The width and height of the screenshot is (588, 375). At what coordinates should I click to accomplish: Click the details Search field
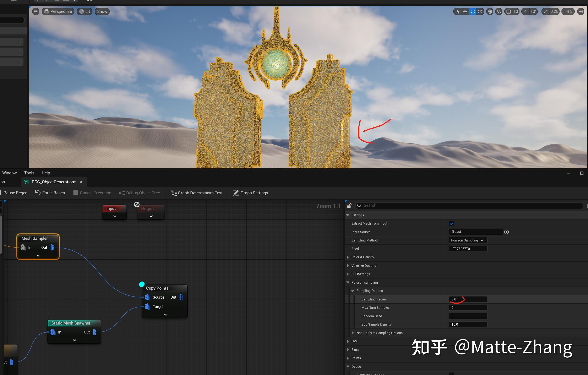(469, 206)
